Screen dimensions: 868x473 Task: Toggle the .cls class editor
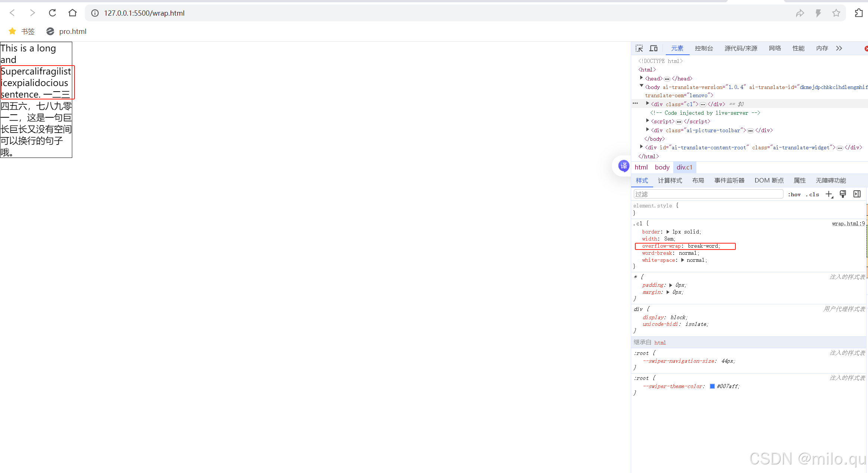[x=813, y=194]
